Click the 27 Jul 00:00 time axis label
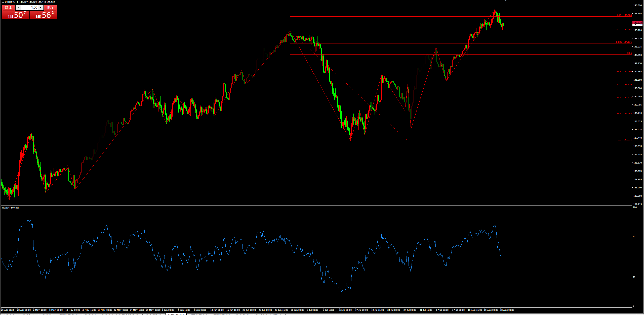Viewport: 644px width, 315px height. 410,310
